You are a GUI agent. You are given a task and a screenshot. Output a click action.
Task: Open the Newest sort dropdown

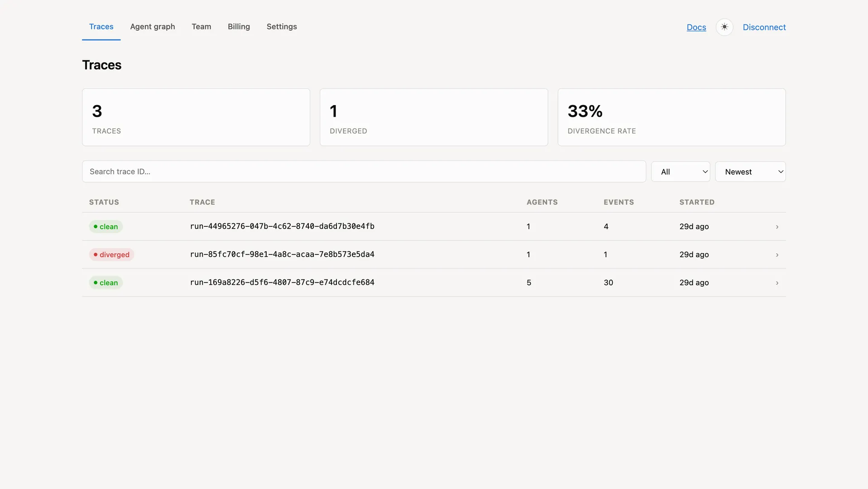tap(750, 172)
